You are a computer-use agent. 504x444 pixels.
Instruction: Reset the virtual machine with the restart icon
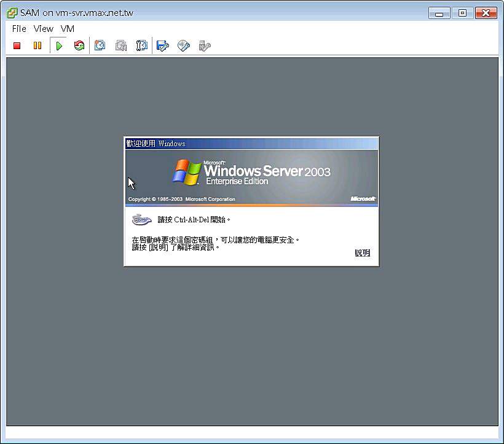point(79,45)
